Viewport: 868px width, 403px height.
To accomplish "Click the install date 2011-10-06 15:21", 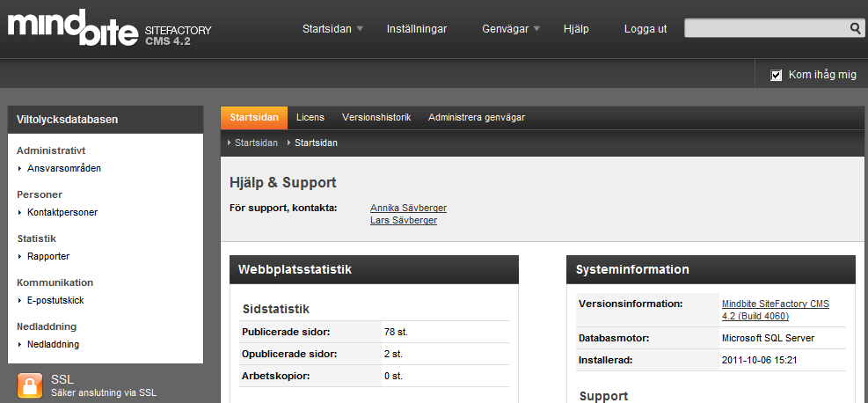I will point(760,361).
